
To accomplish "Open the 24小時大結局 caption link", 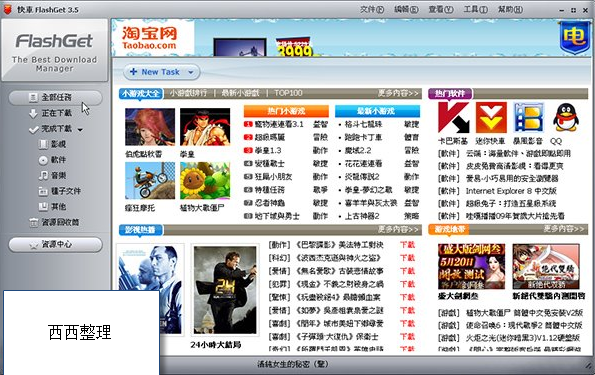I will [x=216, y=345].
